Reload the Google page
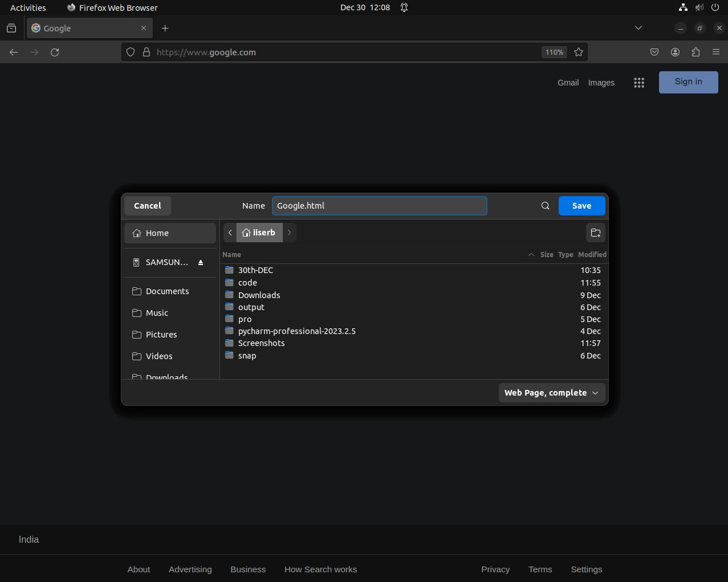This screenshot has height=582, width=728. pyautogui.click(x=55, y=52)
